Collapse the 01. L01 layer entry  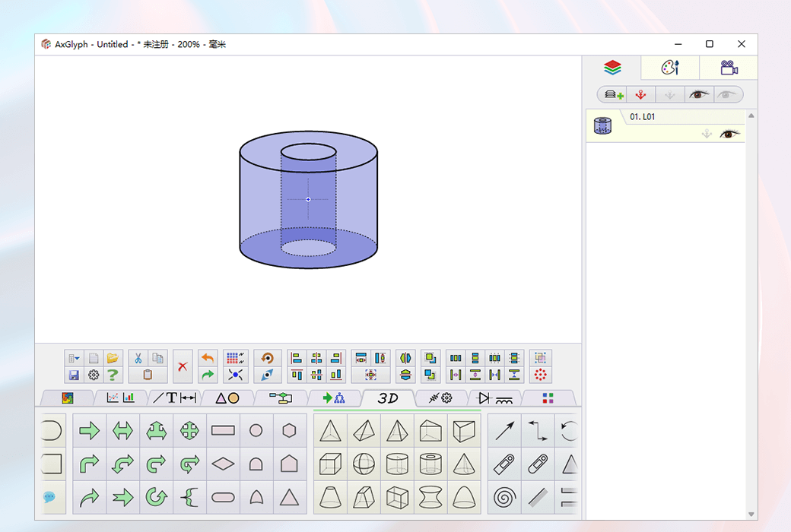pos(752,116)
